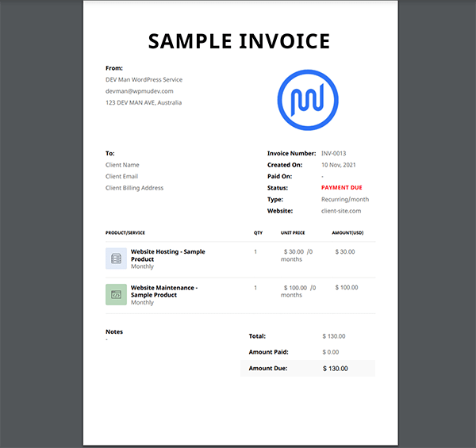Image resolution: width=476 pixels, height=448 pixels.
Task: Click the From: label
Action: click(x=114, y=68)
